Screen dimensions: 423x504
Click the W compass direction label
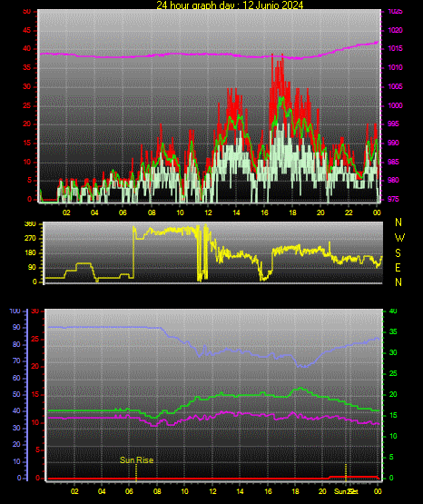click(399, 238)
